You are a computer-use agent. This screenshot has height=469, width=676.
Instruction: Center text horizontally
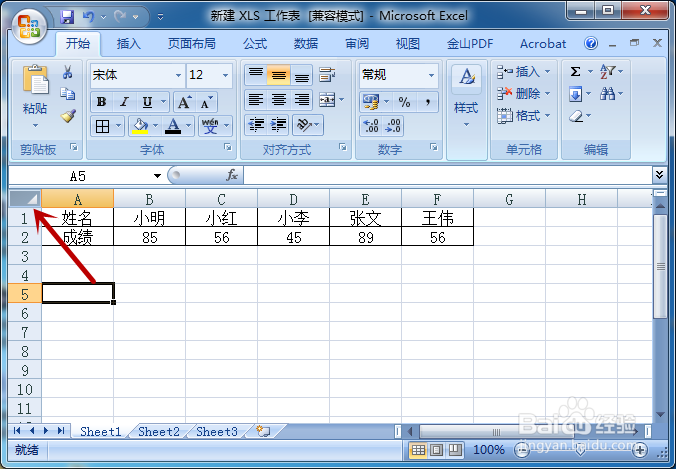279,100
